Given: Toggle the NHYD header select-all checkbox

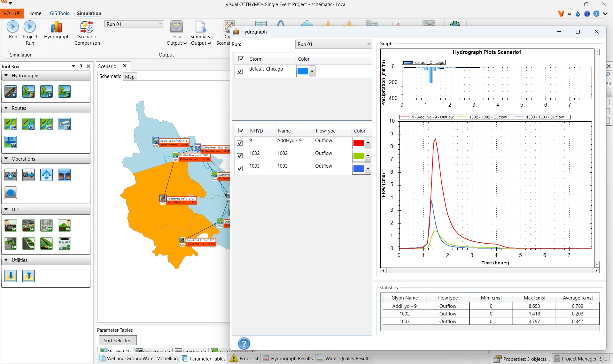Looking at the screenshot, I should click(241, 131).
